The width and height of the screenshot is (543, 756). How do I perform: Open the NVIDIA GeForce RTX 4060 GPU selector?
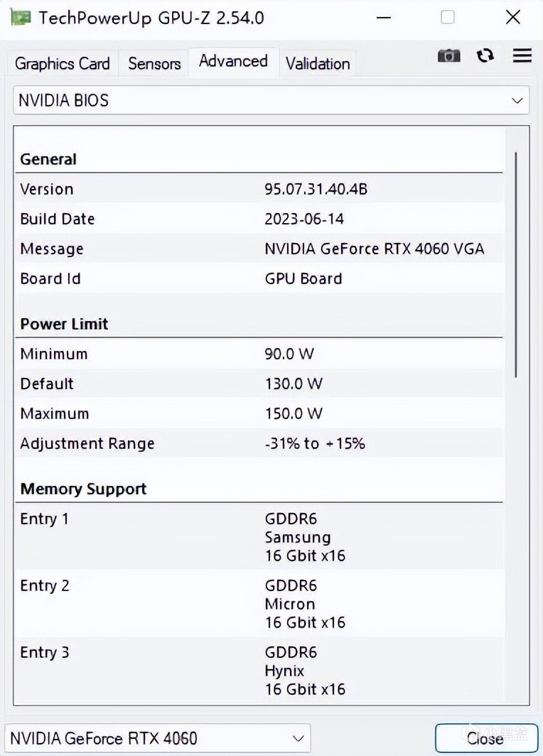click(157, 738)
